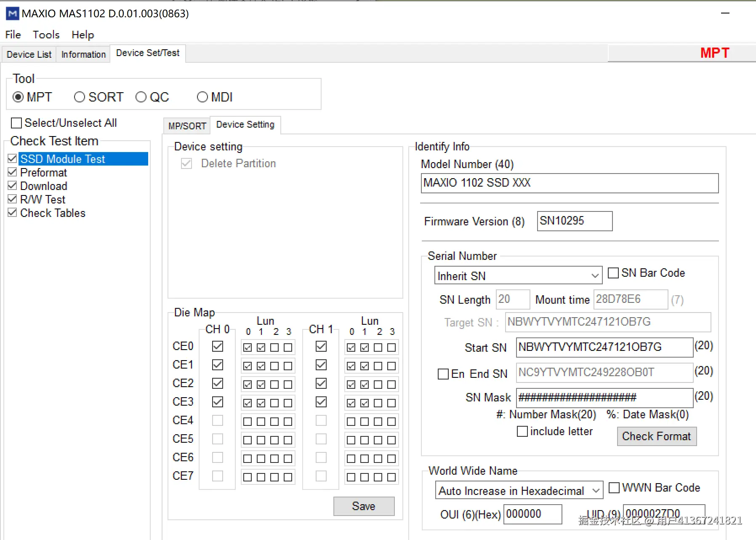Uncheck CH 0 CE2 Lun 1 checkbox
The width and height of the screenshot is (756, 540).
coord(261,385)
